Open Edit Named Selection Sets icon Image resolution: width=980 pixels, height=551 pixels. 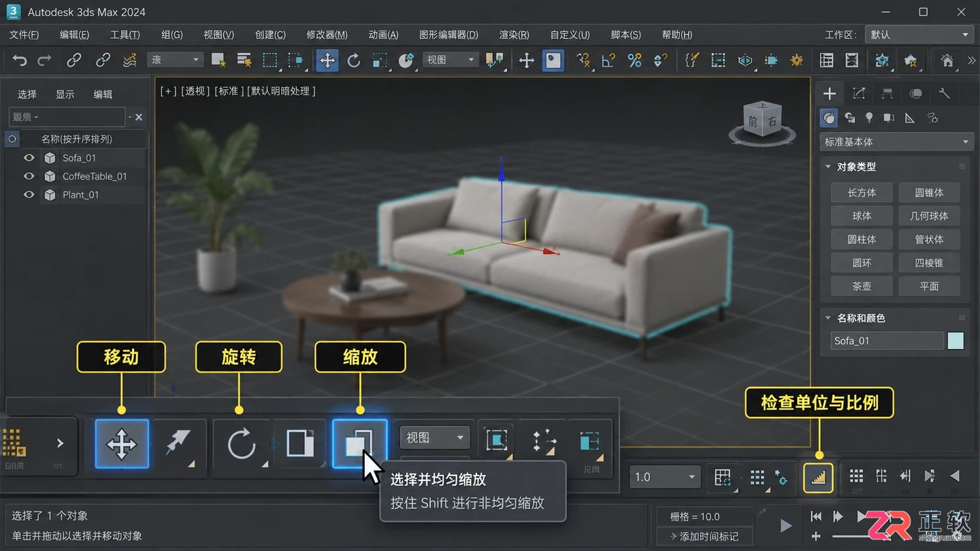point(691,61)
